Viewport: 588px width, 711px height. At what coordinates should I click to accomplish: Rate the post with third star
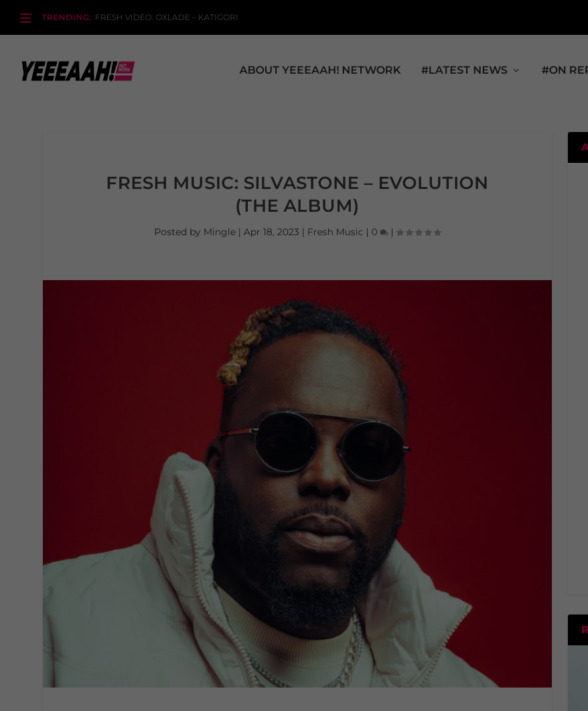pyautogui.click(x=419, y=232)
